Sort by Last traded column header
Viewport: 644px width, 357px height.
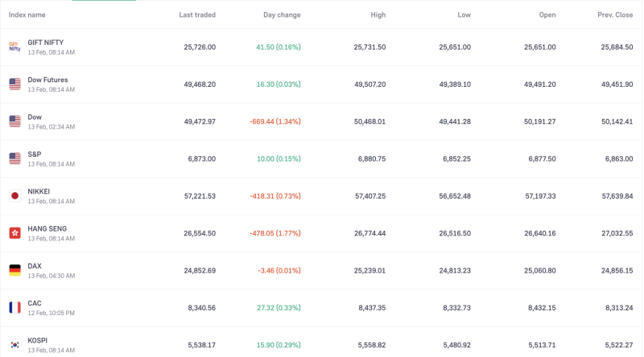click(x=197, y=14)
